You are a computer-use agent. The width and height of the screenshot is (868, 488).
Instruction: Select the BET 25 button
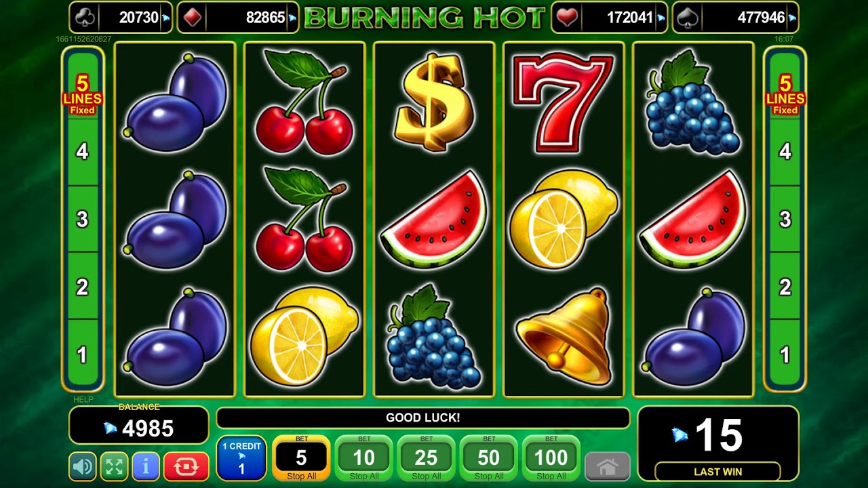426,458
